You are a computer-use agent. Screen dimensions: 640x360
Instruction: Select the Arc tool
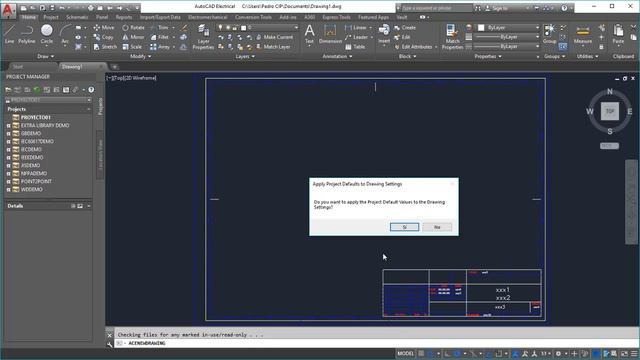[65, 34]
